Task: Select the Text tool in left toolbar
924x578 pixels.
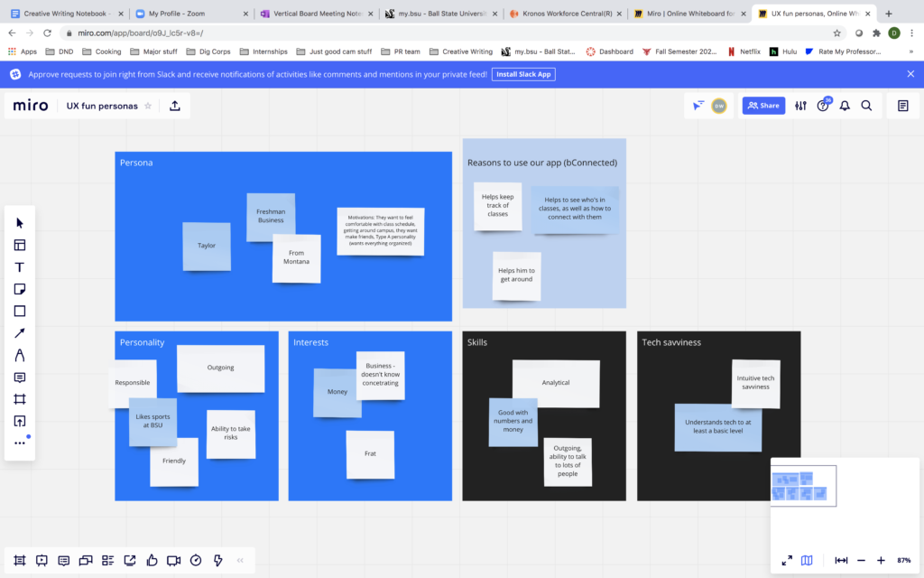Action: coord(20,267)
